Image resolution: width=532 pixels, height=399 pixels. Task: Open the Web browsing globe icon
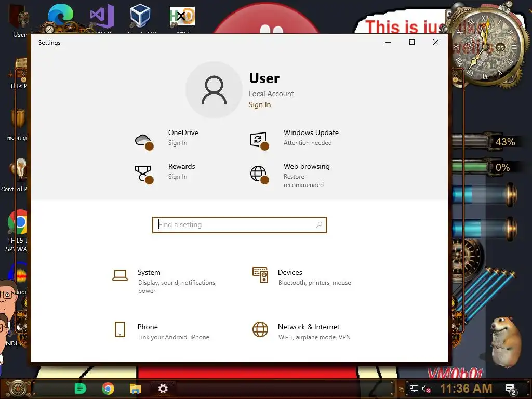click(x=259, y=175)
